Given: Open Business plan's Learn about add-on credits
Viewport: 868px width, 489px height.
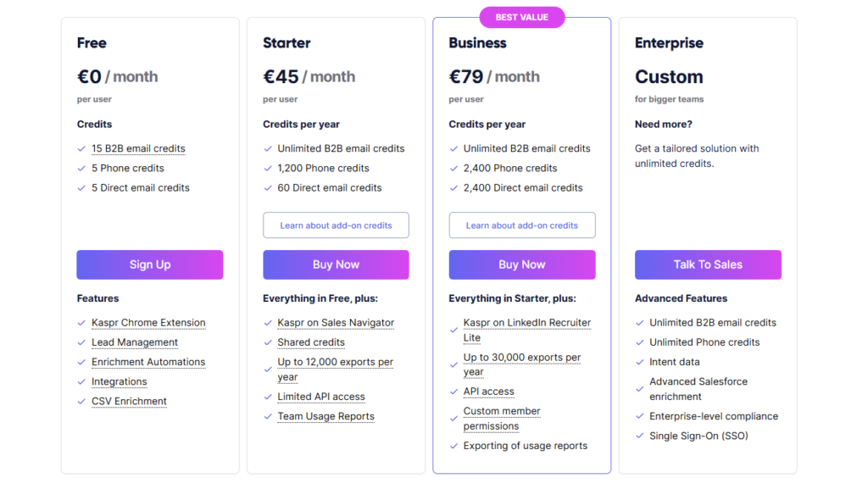Looking at the screenshot, I should 521,225.
